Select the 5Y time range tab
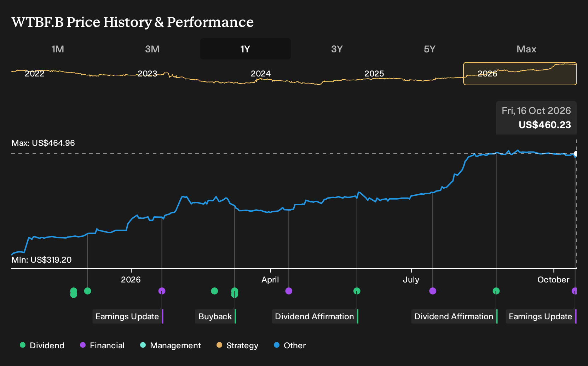The height and width of the screenshot is (366, 588). (430, 49)
